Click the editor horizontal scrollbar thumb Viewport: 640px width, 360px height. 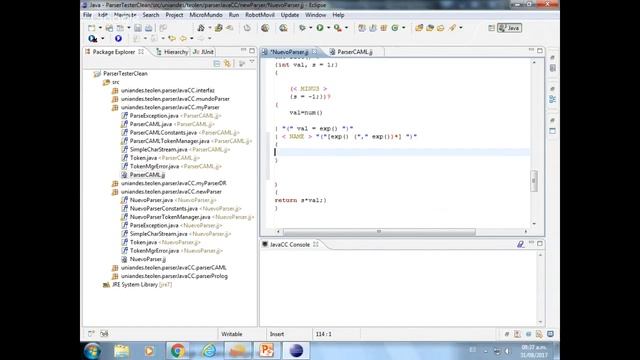click(x=379, y=231)
